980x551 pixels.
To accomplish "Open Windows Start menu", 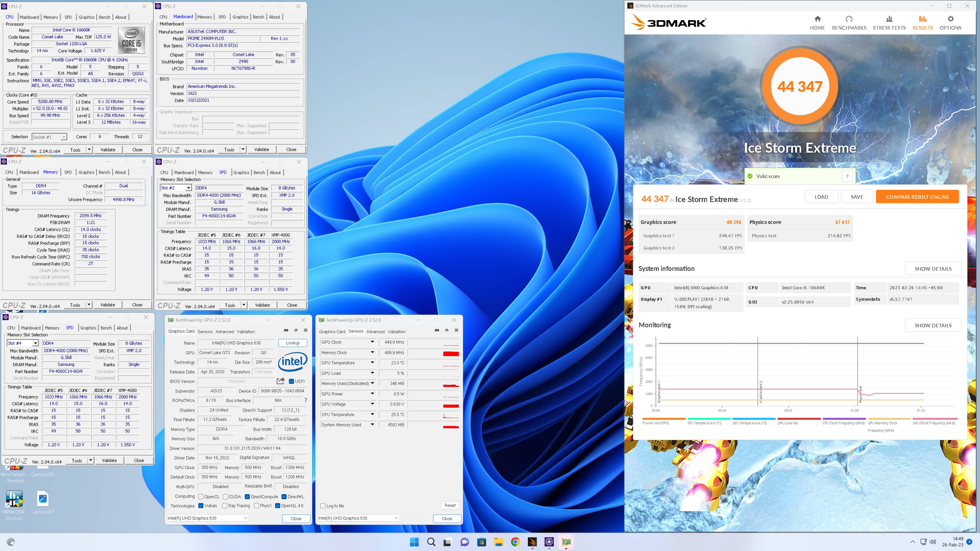I will 414,542.
